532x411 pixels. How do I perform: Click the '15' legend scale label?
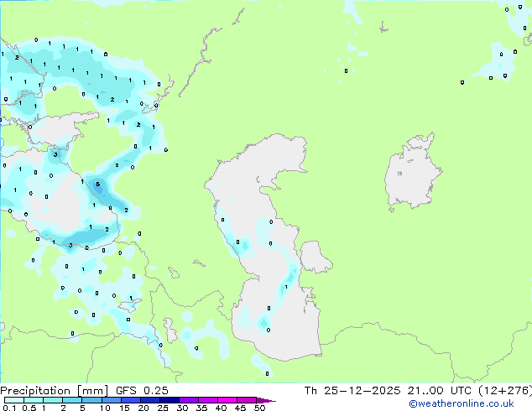tap(124, 408)
